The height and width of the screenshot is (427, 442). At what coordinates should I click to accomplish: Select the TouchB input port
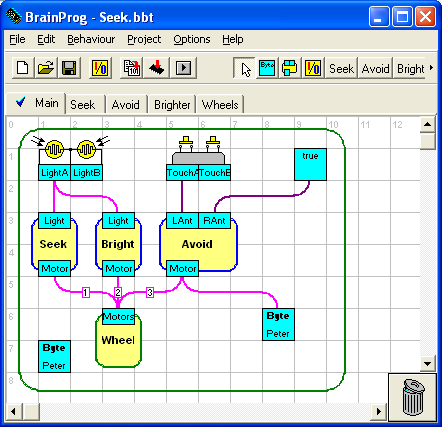pyautogui.click(x=214, y=173)
